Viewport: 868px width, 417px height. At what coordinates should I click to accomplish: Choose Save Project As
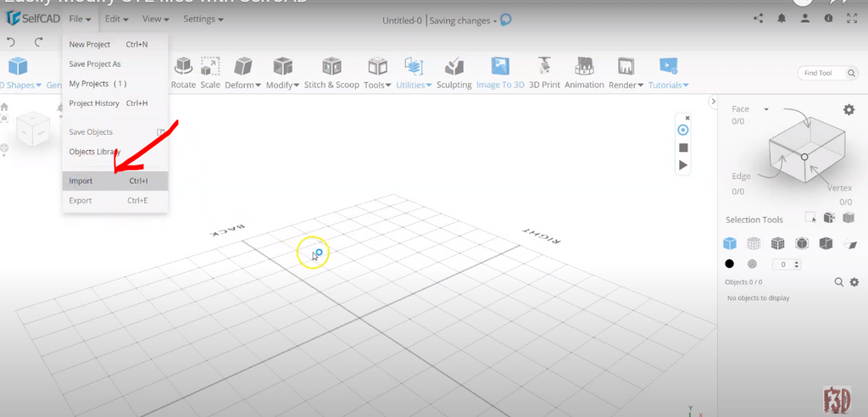(115, 64)
